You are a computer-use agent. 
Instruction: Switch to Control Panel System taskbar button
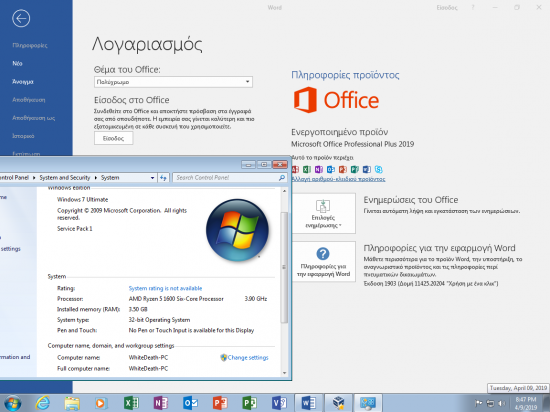[368, 403]
